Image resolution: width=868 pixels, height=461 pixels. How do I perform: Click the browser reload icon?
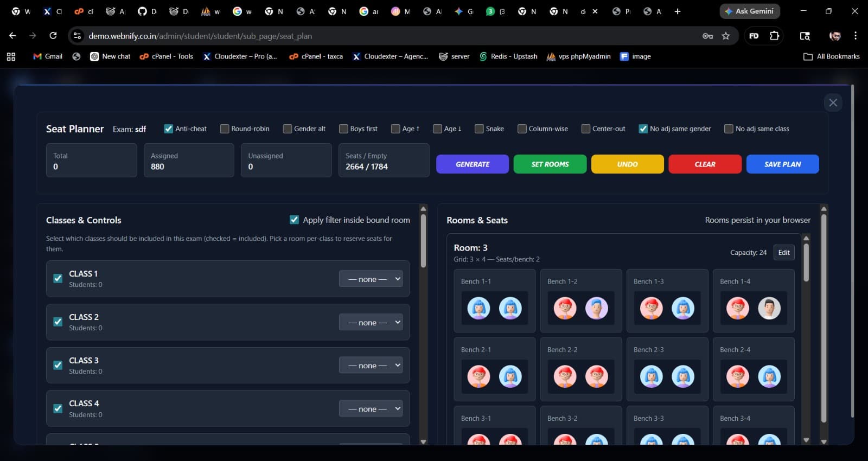point(53,36)
